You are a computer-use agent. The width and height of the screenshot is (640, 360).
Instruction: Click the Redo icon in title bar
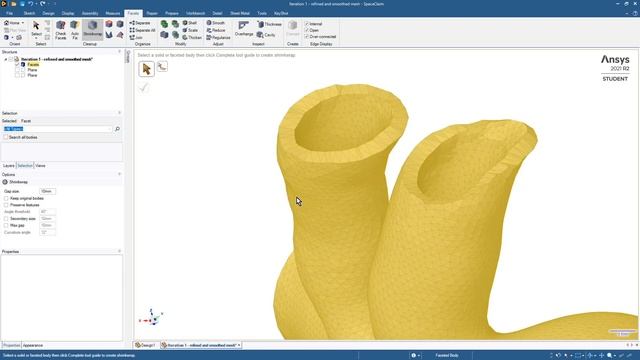click(42, 4)
